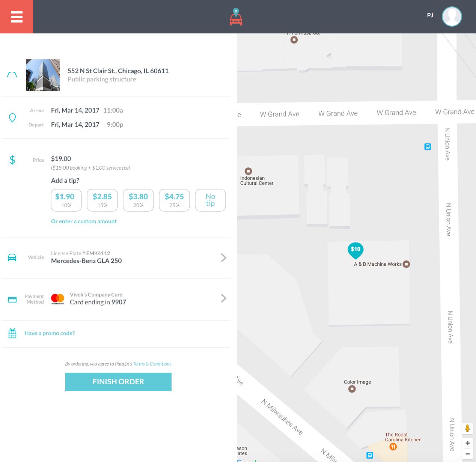
Task: Open the hamburger menu
Action: tap(17, 17)
